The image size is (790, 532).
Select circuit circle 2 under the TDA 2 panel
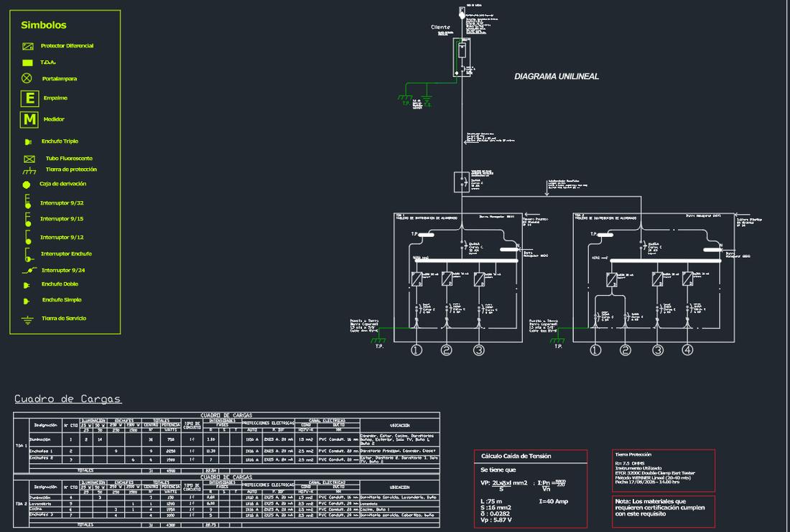pos(626,350)
